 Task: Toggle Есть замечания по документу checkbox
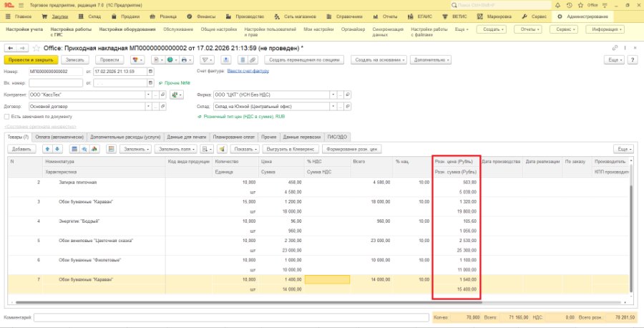point(6,117)
